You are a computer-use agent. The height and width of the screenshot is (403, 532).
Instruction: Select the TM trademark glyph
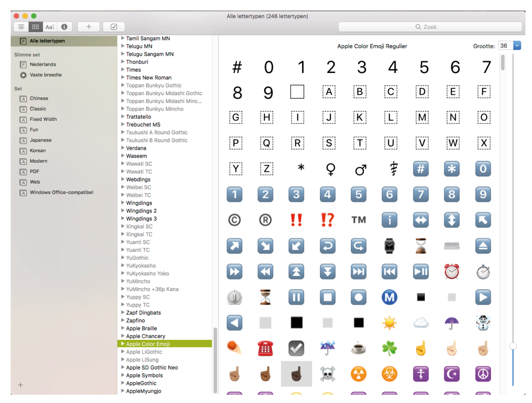pyautogui.click(x=359, y=220)
